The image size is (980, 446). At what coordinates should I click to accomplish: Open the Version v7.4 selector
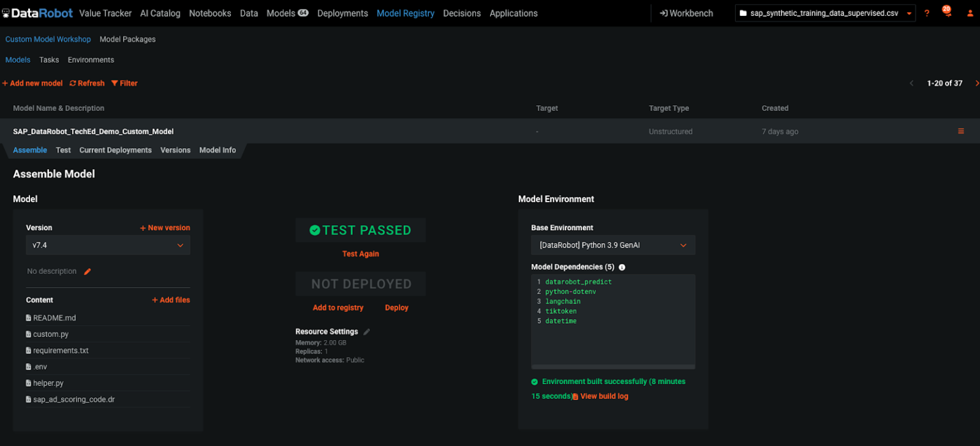tap(107, 244)
